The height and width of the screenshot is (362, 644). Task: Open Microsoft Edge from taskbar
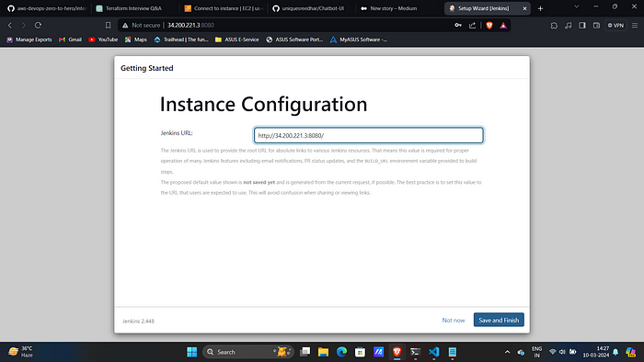(x=341, y=352)
